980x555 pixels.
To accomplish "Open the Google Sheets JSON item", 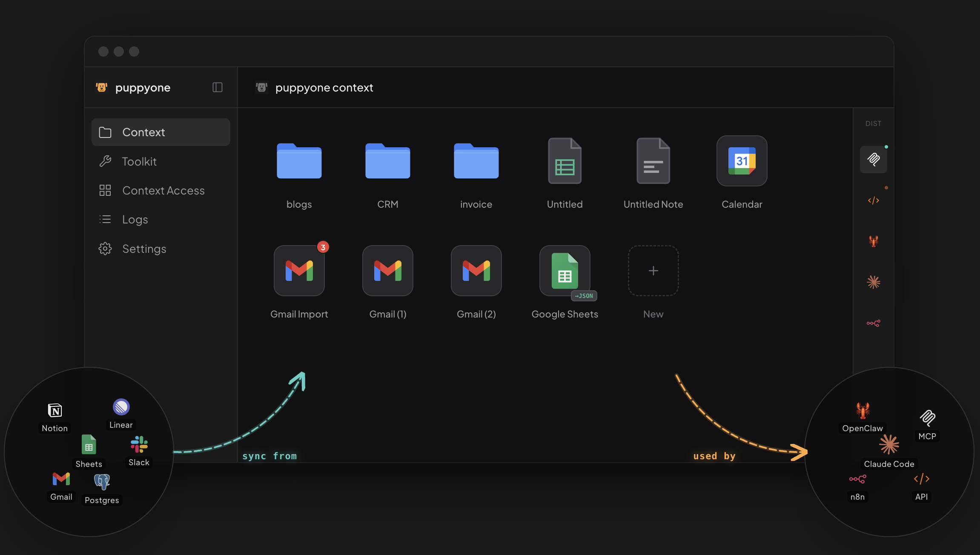I will tap(565, 271).
